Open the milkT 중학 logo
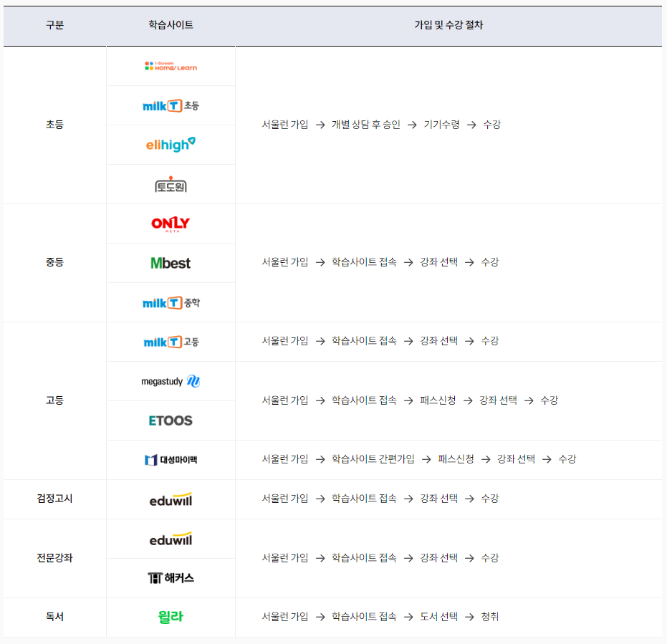This screenshot has height=644, width=667. (x=171, y=302)
